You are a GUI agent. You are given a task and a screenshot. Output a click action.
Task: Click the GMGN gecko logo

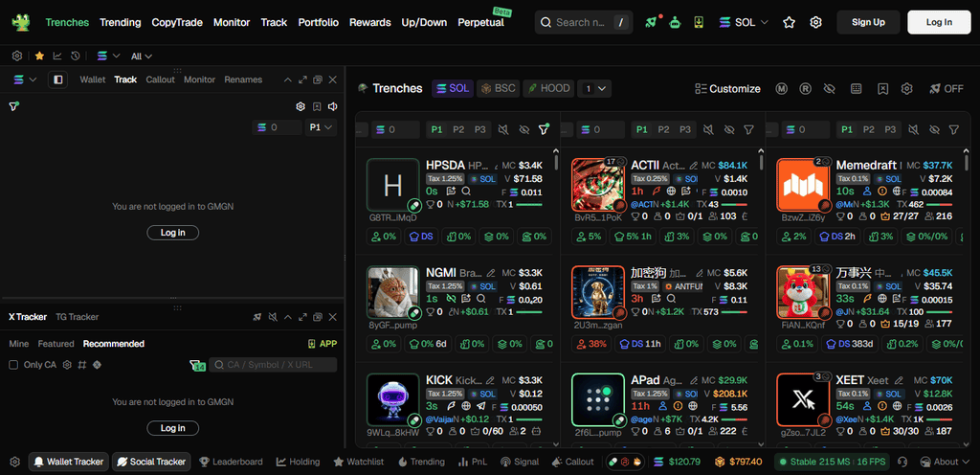click(21, 22)
